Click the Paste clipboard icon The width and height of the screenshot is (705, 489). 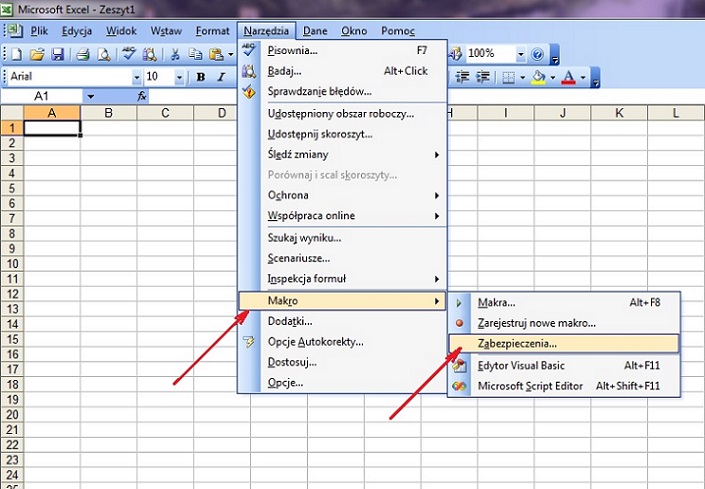coord(216,54)
